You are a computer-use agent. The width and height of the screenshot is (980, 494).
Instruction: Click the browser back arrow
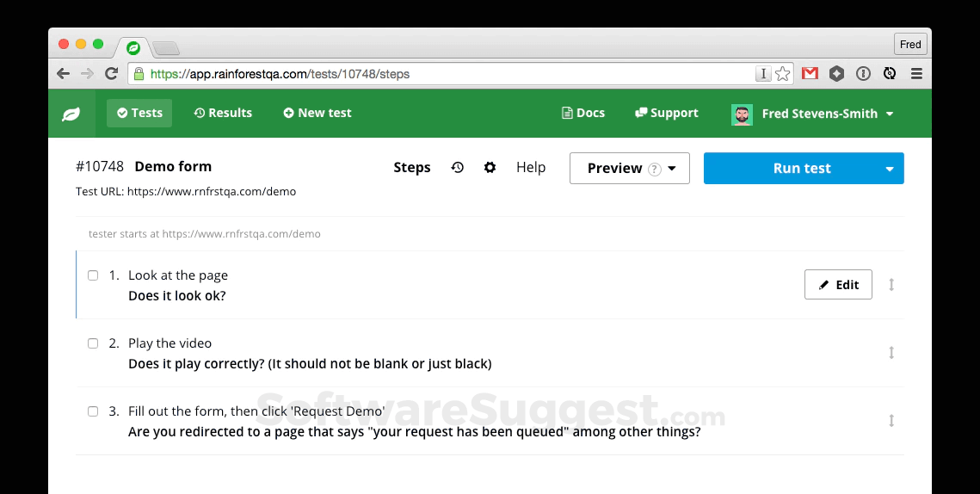coord(63,74)
